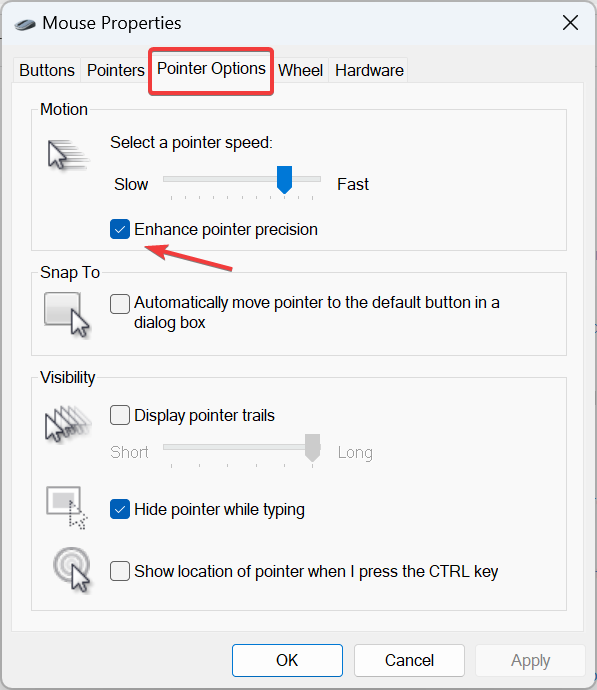Click the pointer speed motion icon
This screenshot has width=597, height=690.
click(x=68, y=155)
